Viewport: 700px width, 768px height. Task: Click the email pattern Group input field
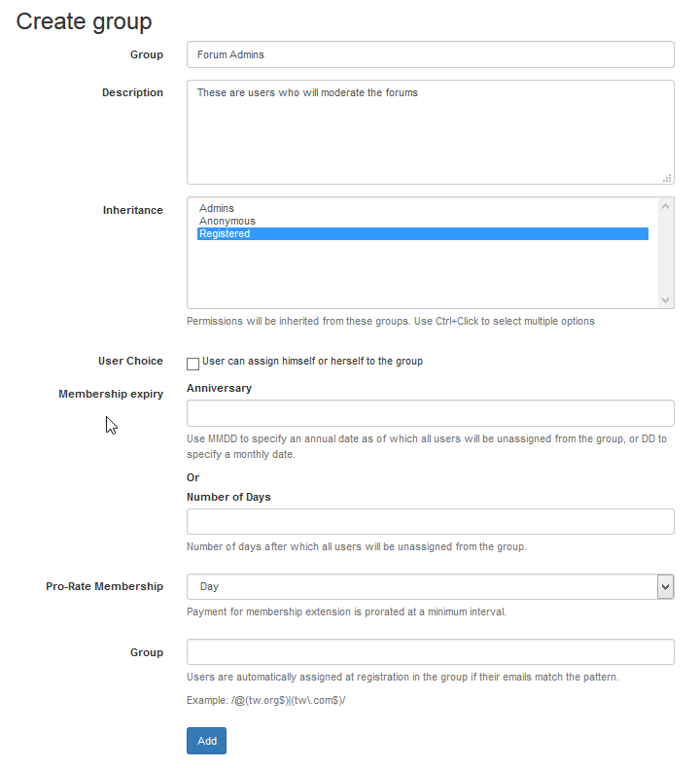pyautogui.click(x=430, y=651)
